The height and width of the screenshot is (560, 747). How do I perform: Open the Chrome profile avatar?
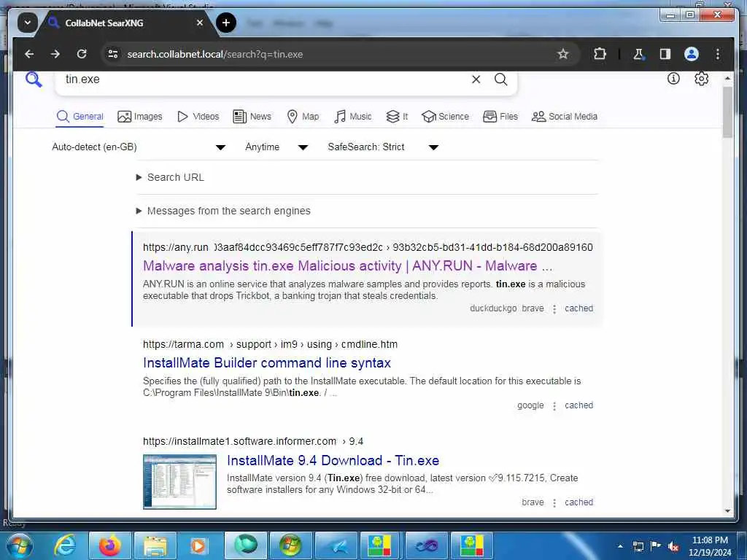coord(692,54)
